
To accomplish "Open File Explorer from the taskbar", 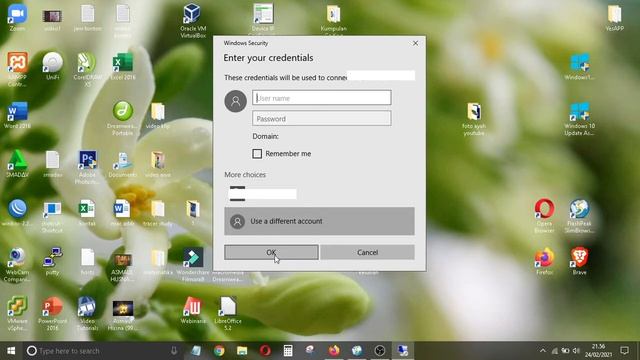I will [242, 351].
